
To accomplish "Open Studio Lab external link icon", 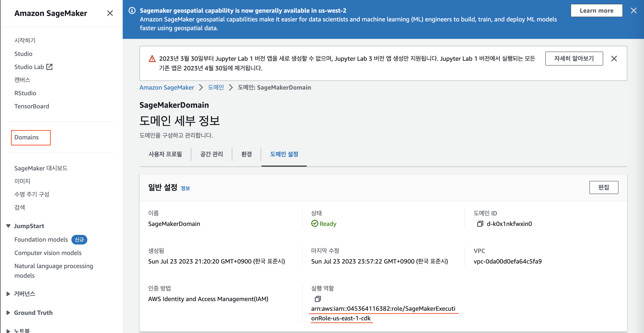I will [x=49, y=67].
